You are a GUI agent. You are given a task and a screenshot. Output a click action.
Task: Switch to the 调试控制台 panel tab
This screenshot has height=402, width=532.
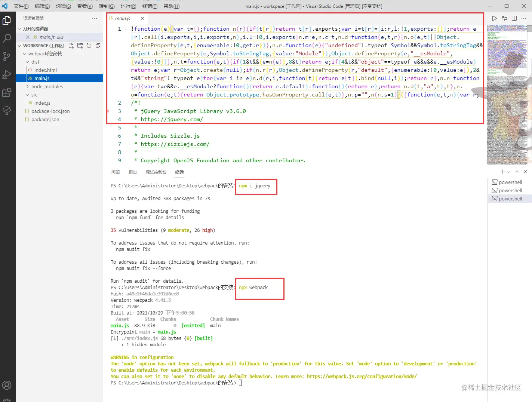pos(156,172)
